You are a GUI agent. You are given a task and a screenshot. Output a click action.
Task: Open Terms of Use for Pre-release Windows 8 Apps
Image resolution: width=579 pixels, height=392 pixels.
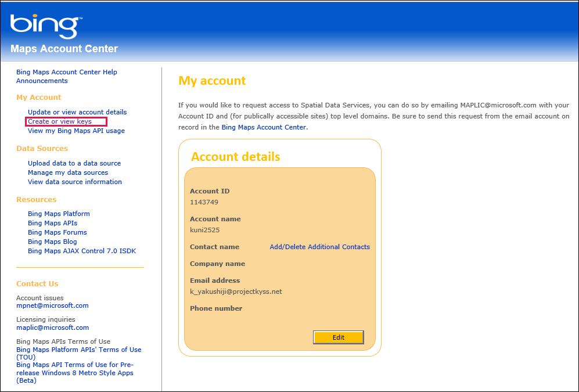click(x=75, y=372)
